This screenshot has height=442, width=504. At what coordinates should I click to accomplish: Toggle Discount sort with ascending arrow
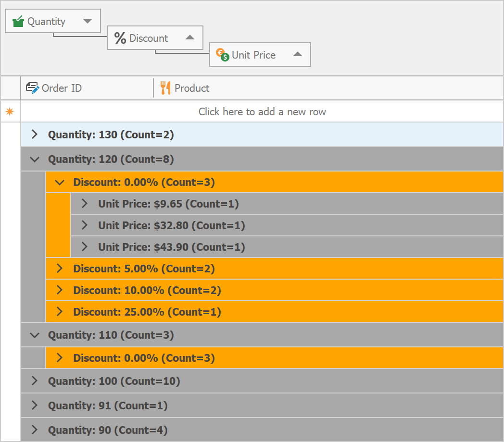[x=190, y=38]
